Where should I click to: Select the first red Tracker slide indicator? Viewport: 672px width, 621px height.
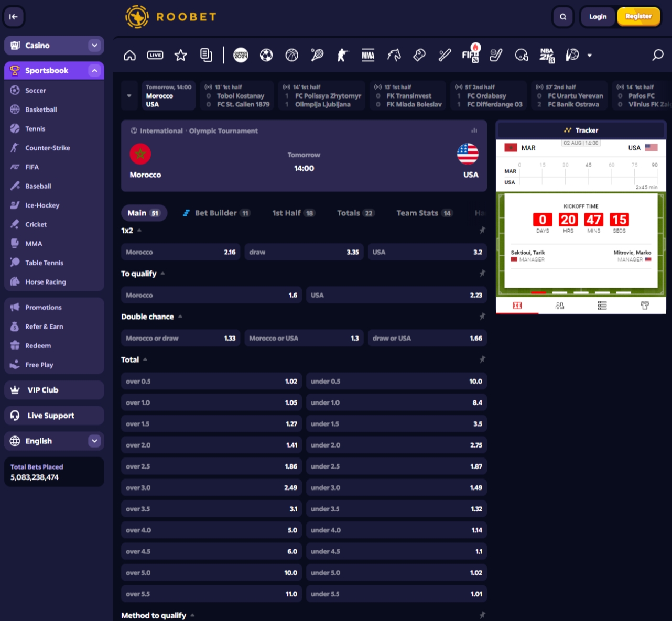coord(538,292)
